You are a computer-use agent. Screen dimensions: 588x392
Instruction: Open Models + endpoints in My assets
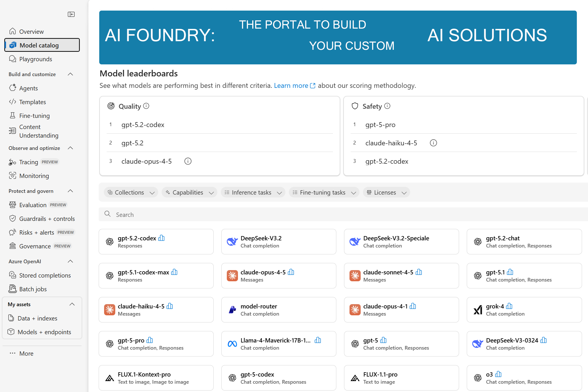pyautogui.click(x=42, y=332)
